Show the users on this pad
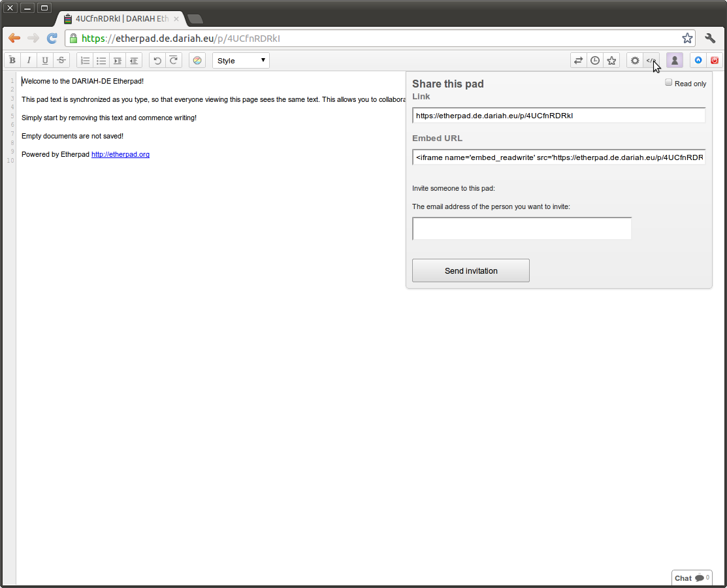This screenshot has width=727, height=588. point(675,61)
